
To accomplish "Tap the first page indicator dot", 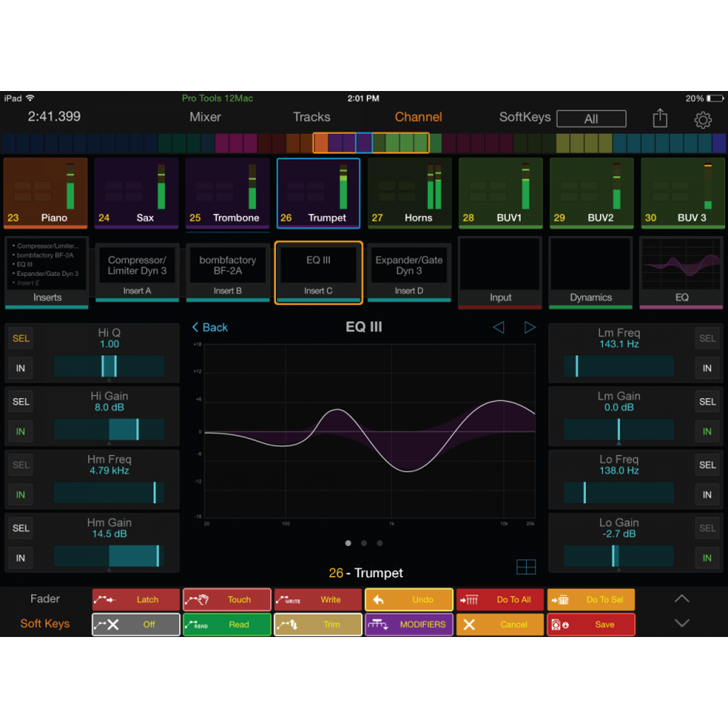I will click(348, 543).
